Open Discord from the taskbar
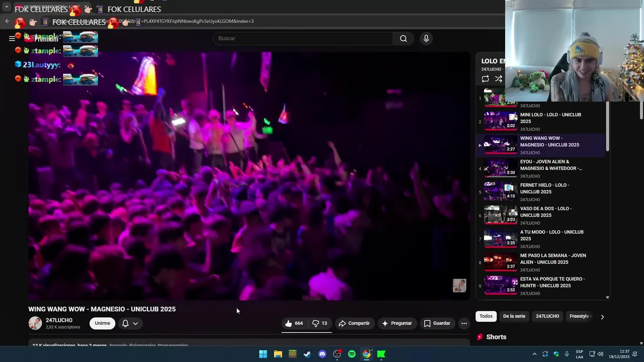The image size is (644, 362). (322, 354)
